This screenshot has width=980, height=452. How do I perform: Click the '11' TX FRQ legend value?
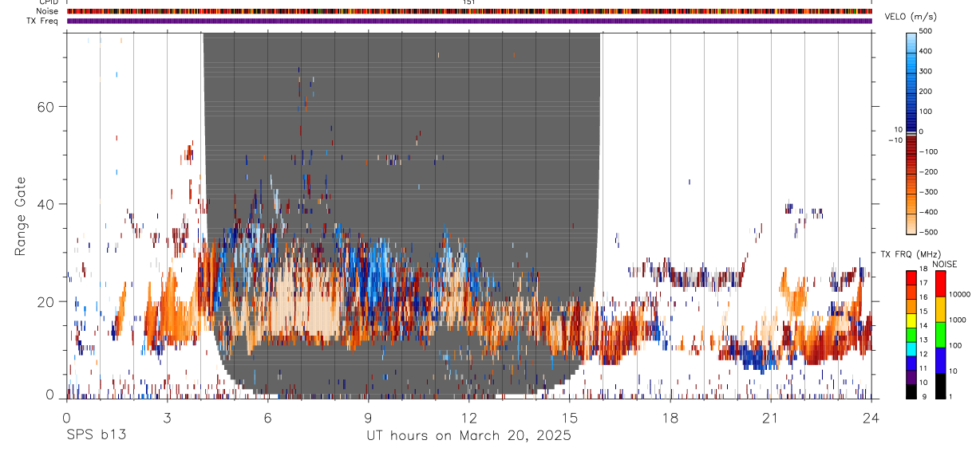[x=924, y=369]
